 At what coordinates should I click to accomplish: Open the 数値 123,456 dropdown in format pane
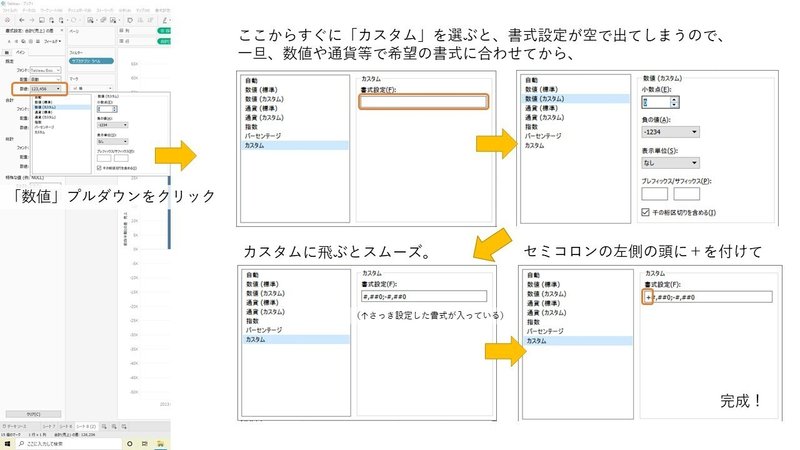[x=45, y=89]
